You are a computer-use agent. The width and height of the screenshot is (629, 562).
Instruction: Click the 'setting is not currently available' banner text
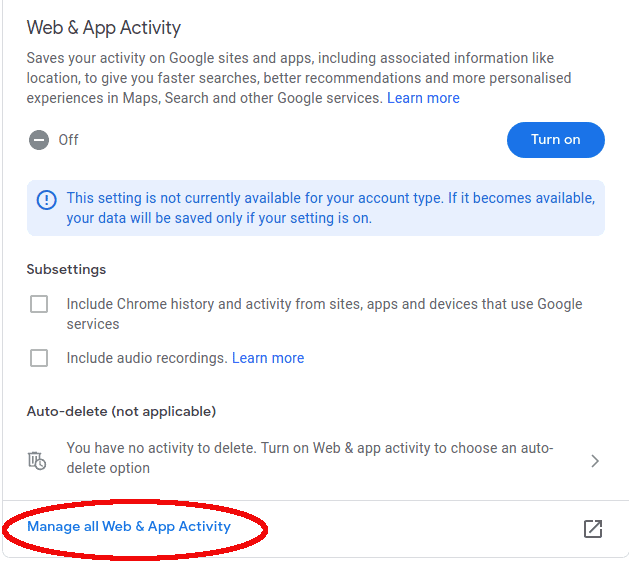coord(331,208)
